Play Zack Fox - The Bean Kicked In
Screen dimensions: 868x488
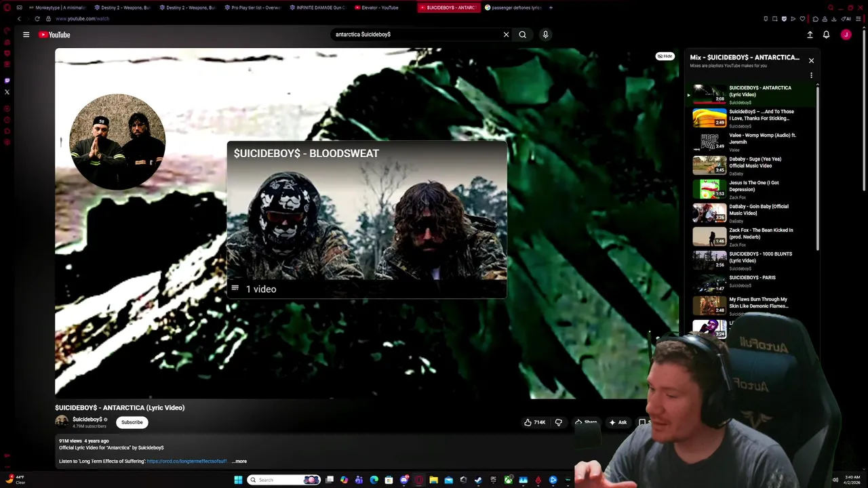[751, 237]
